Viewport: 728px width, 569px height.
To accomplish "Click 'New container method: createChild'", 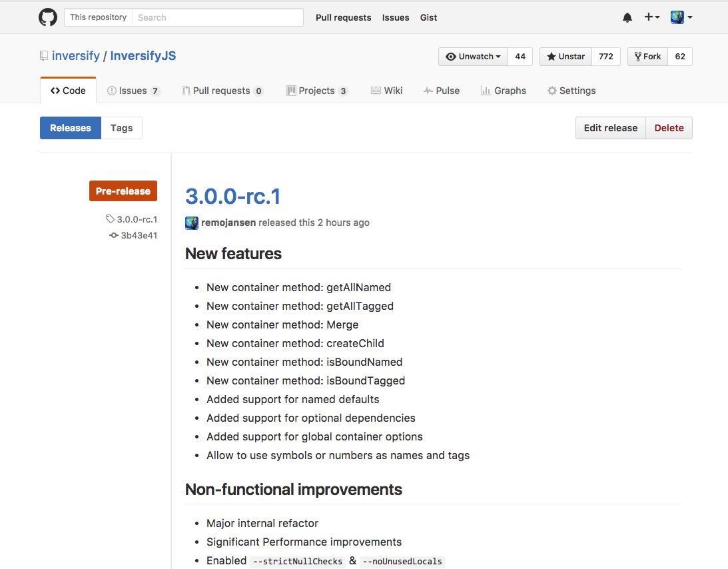I will tap(295, 343).
